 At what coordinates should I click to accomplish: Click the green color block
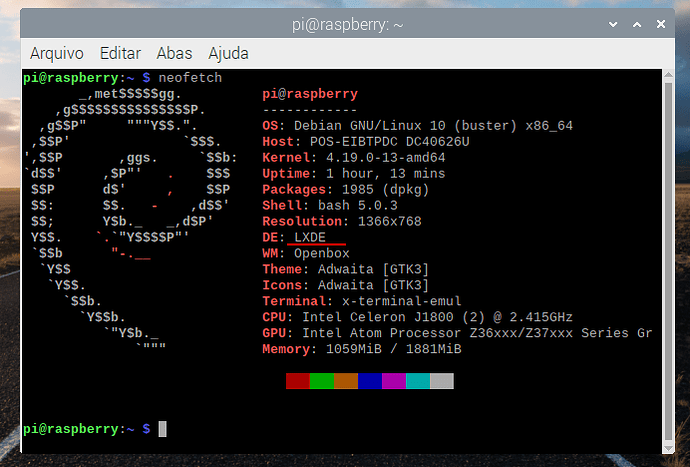click(x=321, y=381)
